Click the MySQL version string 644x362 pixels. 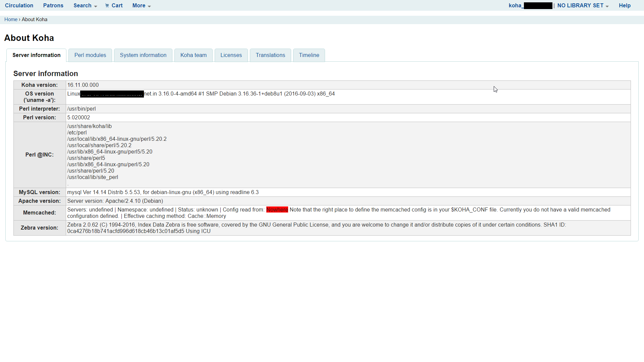(163, 192)
